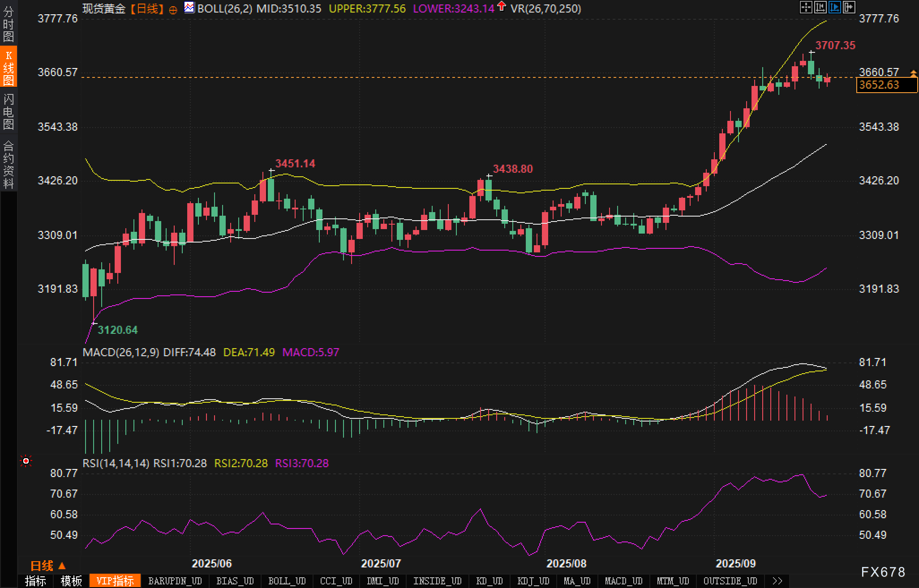The image size is (919, 588).
Task: Toggle the blue highlighted chart axis icon
Action: pyautogui.click(x=834, y=7)
